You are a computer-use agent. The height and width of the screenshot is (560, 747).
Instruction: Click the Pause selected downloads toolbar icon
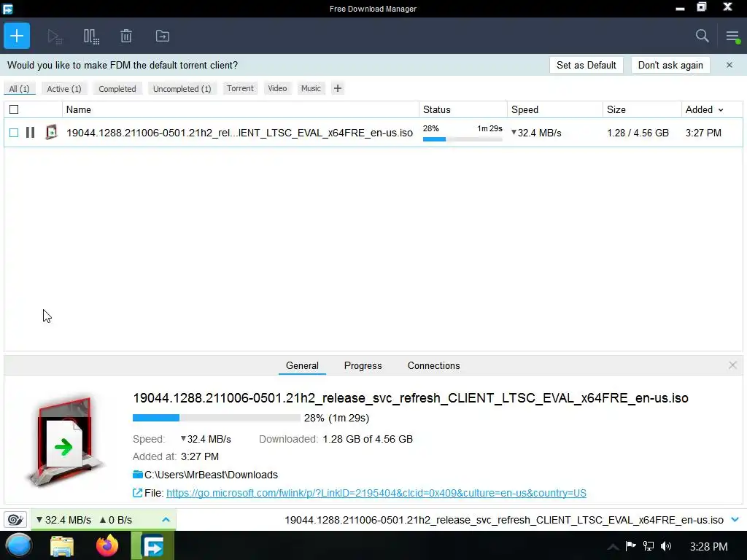tap(91, 36)
